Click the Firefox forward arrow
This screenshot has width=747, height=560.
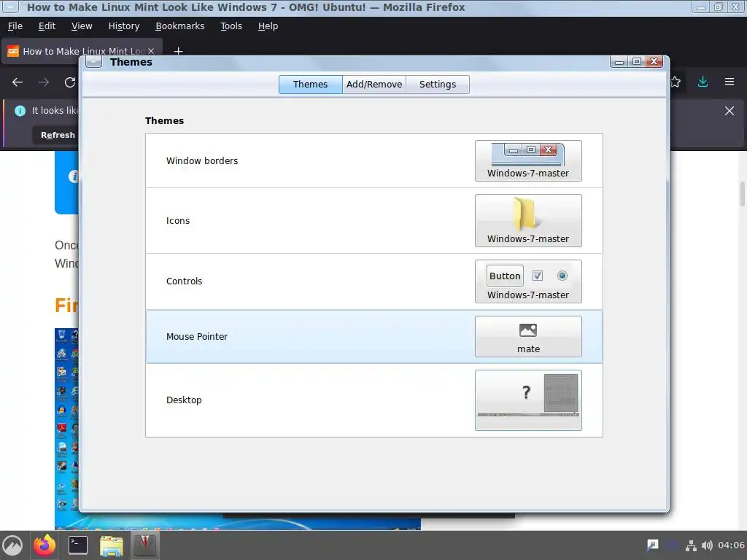[44, 82]
